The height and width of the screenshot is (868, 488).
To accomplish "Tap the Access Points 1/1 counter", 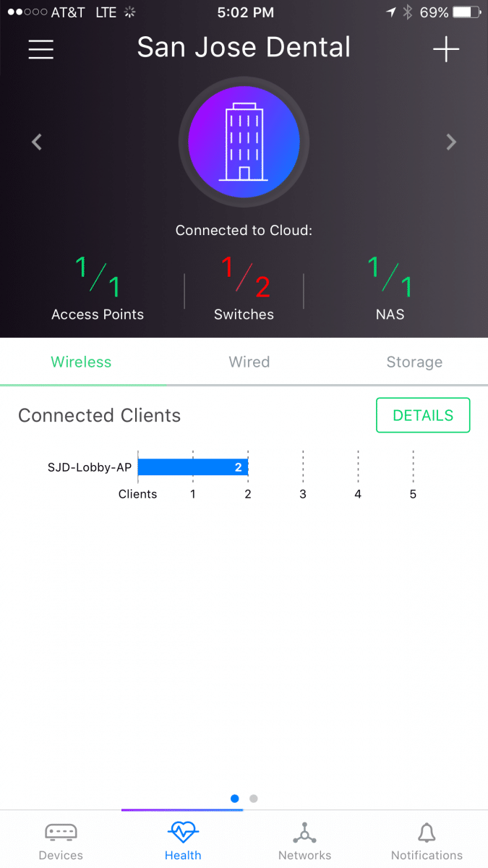I will tap(98, 288).
